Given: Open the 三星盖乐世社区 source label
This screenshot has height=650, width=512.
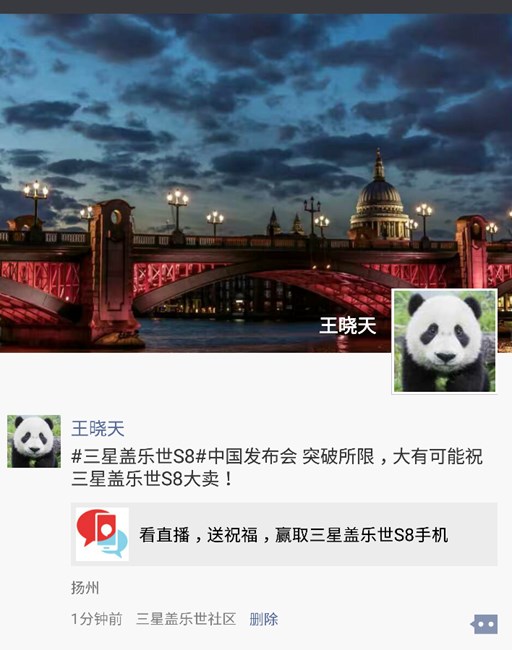Looking at the screenshot, I should pos(186,619).
